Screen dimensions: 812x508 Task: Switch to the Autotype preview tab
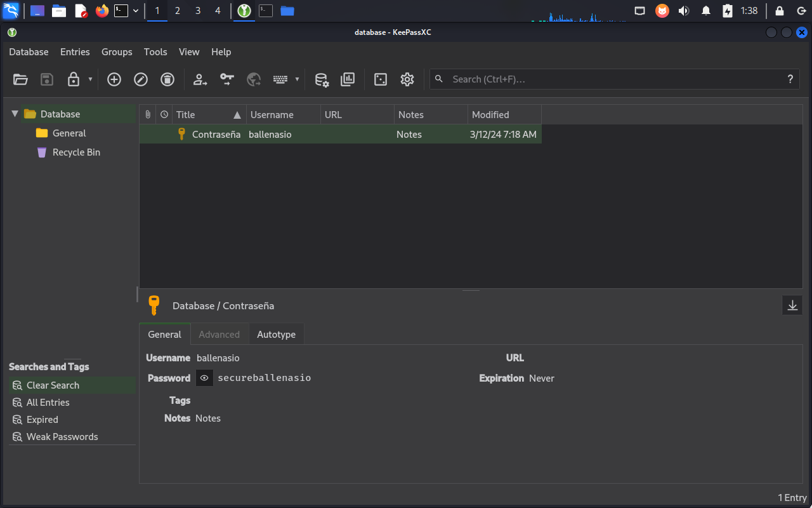pyautogui.click(x=276, y=335)
